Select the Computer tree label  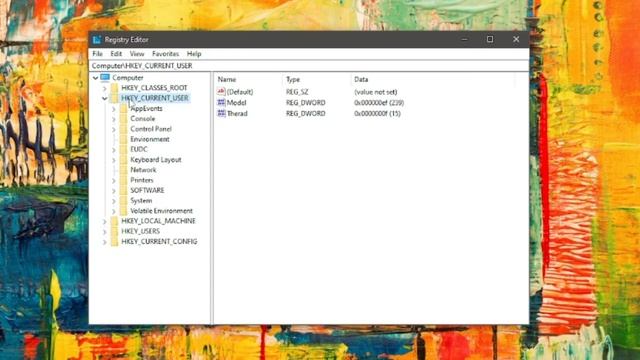[x=128, y=78]
